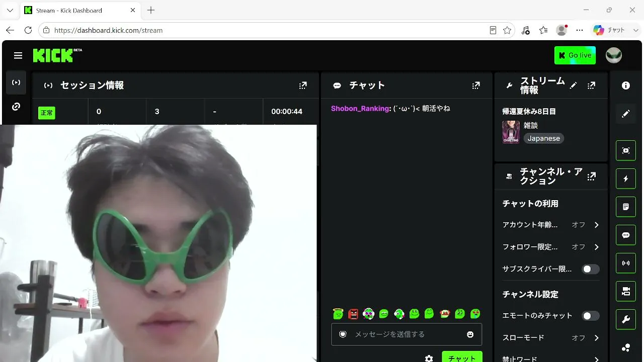Toggle the chat bubble widget icon
The height and width of the screenshot is (362, 644).
[626, 235]
